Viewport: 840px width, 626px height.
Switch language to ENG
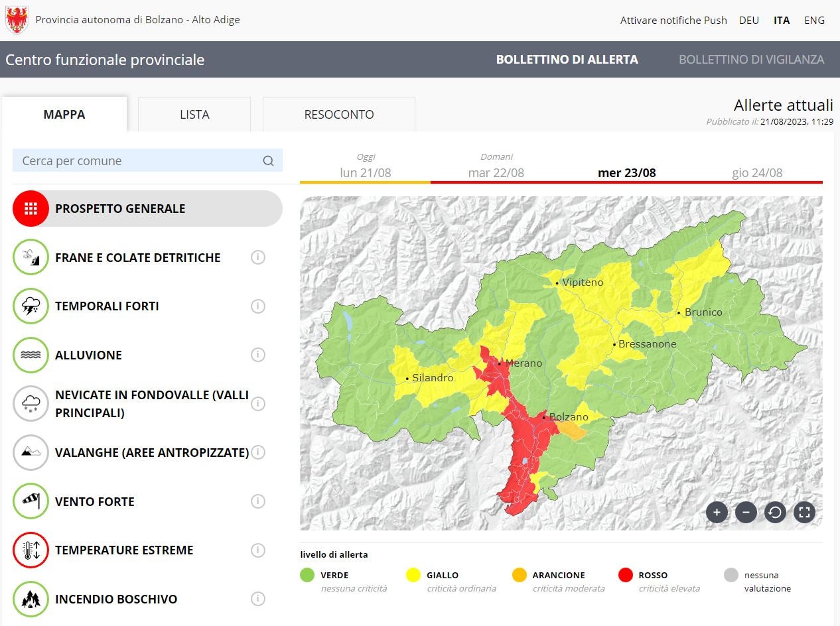[814, 21]
